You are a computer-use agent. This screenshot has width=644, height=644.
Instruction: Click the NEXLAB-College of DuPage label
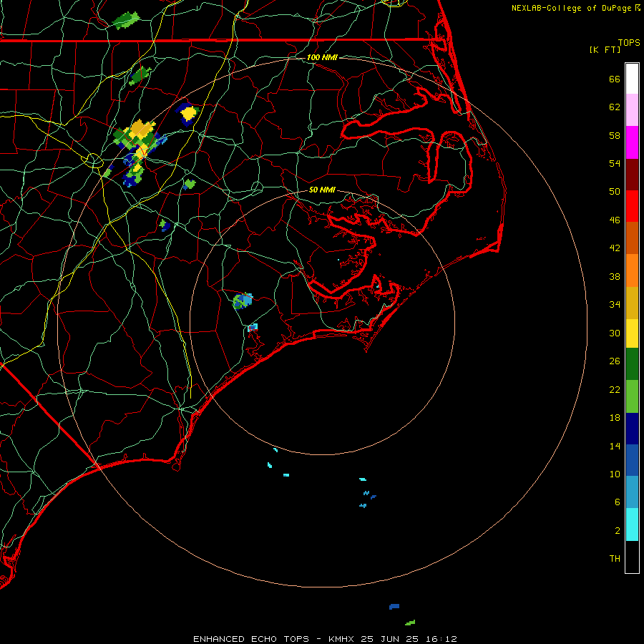(572, 8)
